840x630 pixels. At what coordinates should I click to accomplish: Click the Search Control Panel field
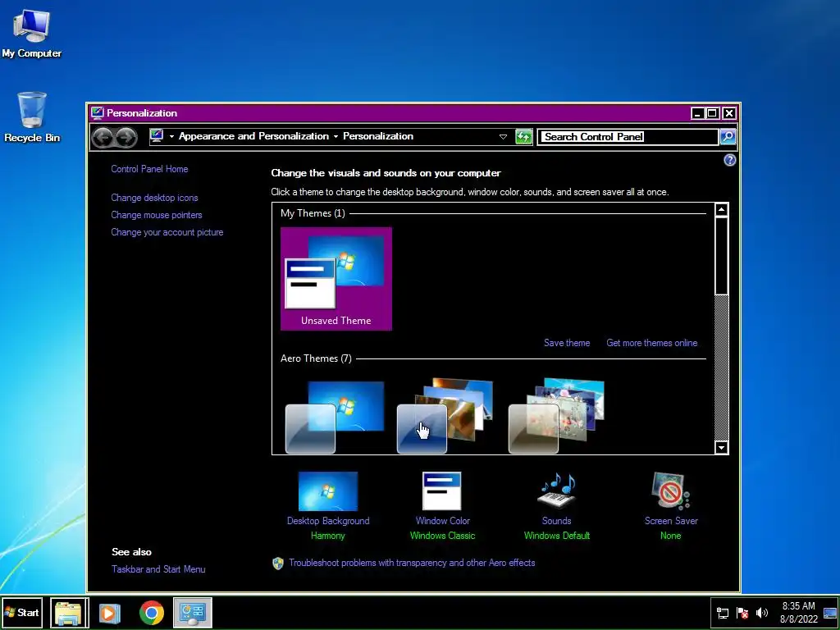tap(628, 137)
